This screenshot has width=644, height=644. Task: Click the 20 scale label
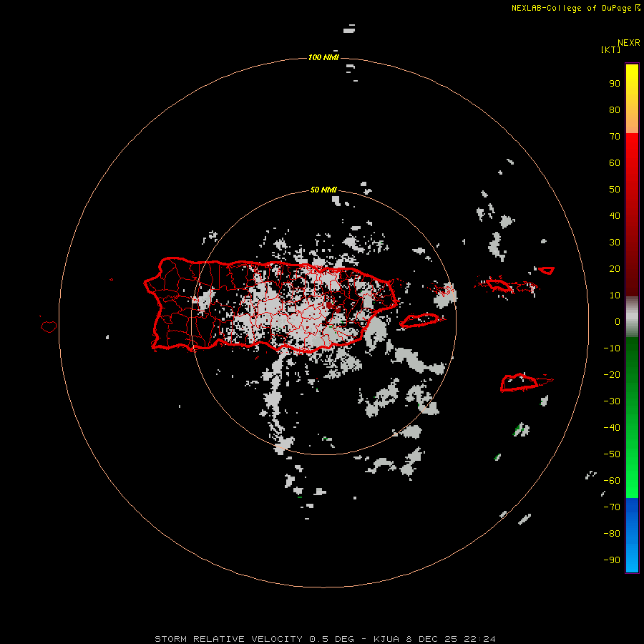(615, 269)
